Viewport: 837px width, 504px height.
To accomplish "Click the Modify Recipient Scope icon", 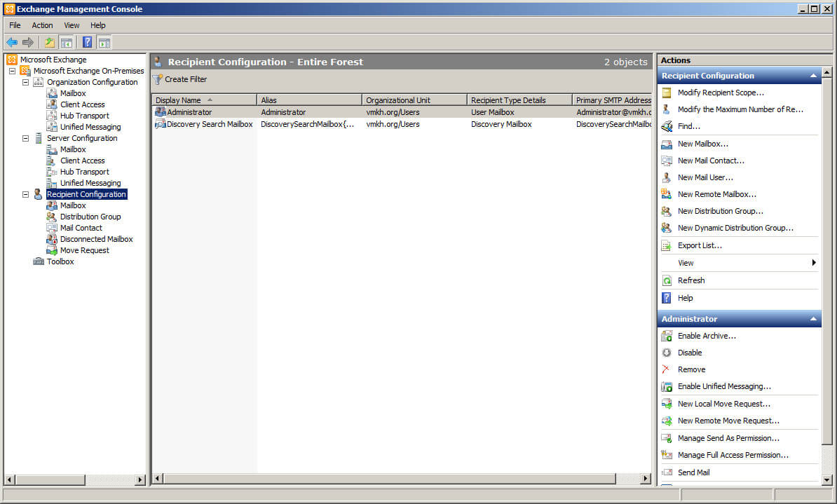I will 666,93.
